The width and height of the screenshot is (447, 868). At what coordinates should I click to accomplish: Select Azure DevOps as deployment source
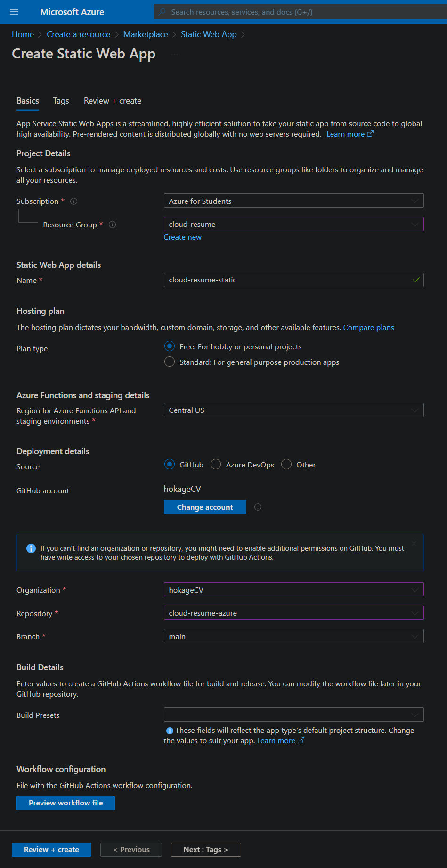coord(216,465)
